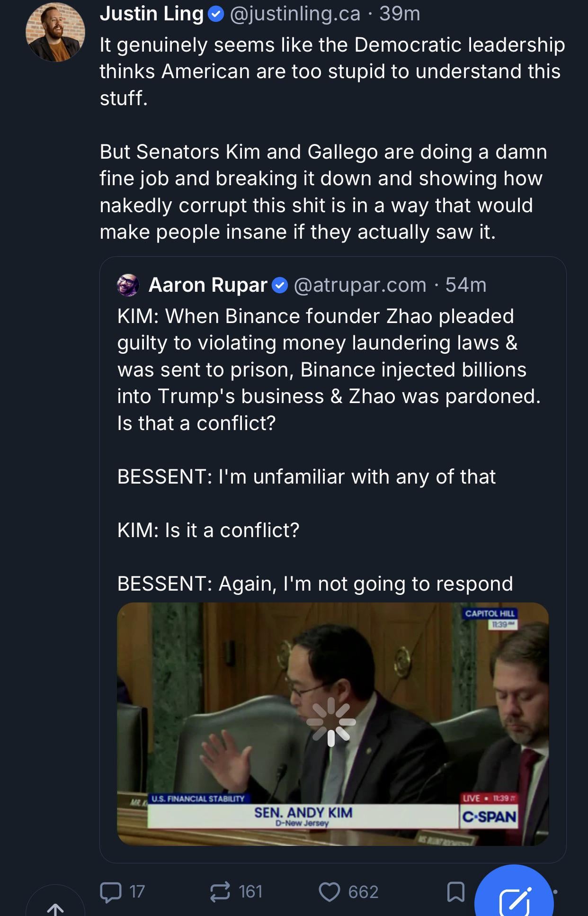Open the post text about Democratic leadership
The height and width of the screenshot is (916, 588).
click(331, 71)
